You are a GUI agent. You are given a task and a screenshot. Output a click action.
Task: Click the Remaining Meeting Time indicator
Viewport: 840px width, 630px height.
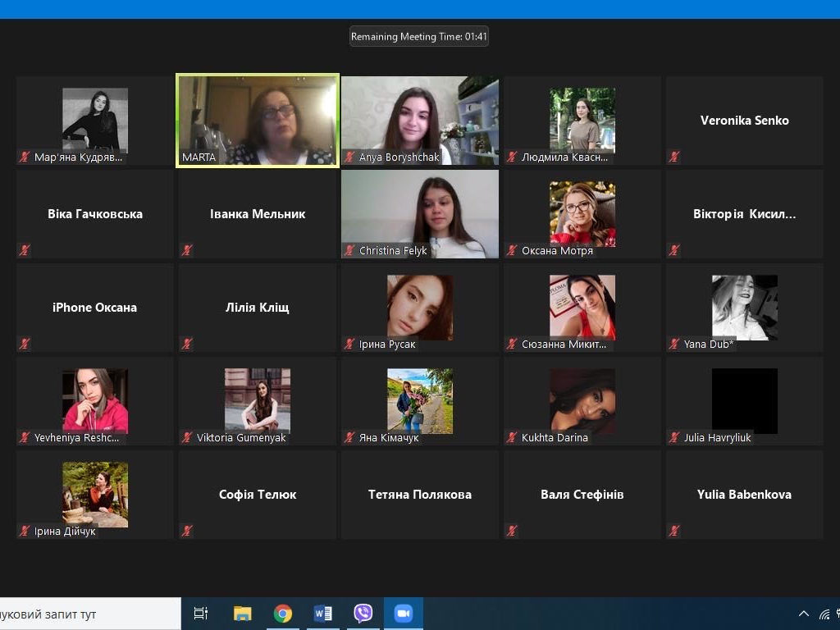[x=419, y=36]
